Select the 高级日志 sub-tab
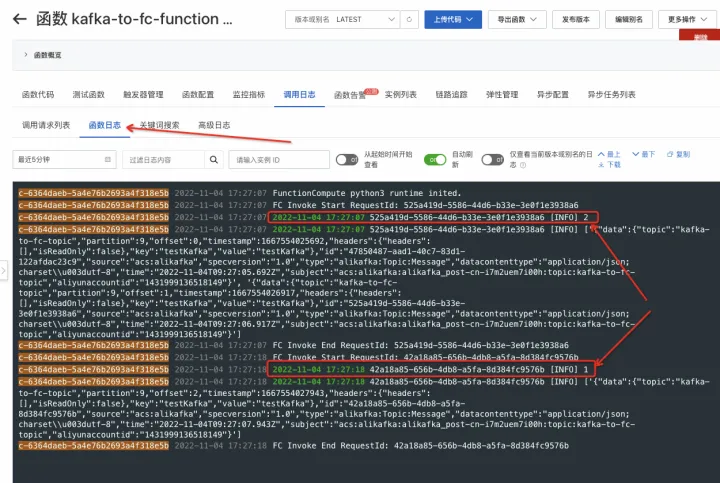The image size is (720, 483). tap(214, 125)
